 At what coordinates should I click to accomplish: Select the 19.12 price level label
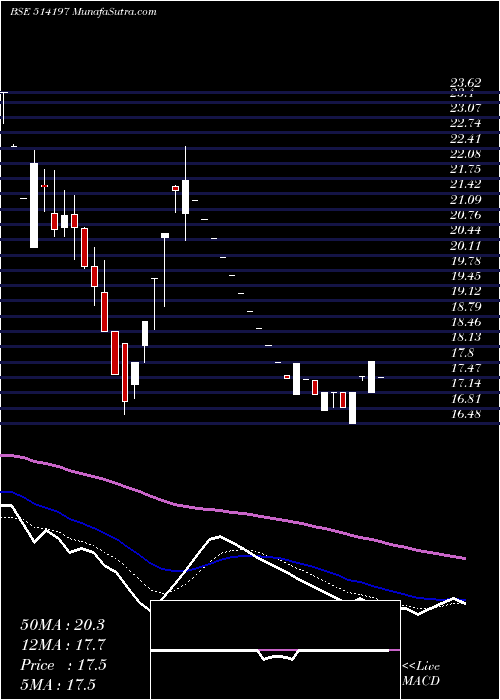click(x=466, y=292)
